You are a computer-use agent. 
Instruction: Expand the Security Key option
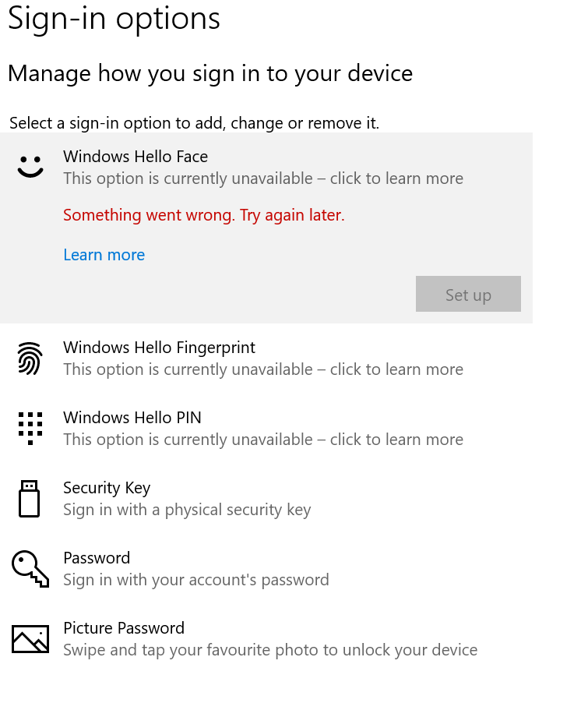tap(107, 488)
